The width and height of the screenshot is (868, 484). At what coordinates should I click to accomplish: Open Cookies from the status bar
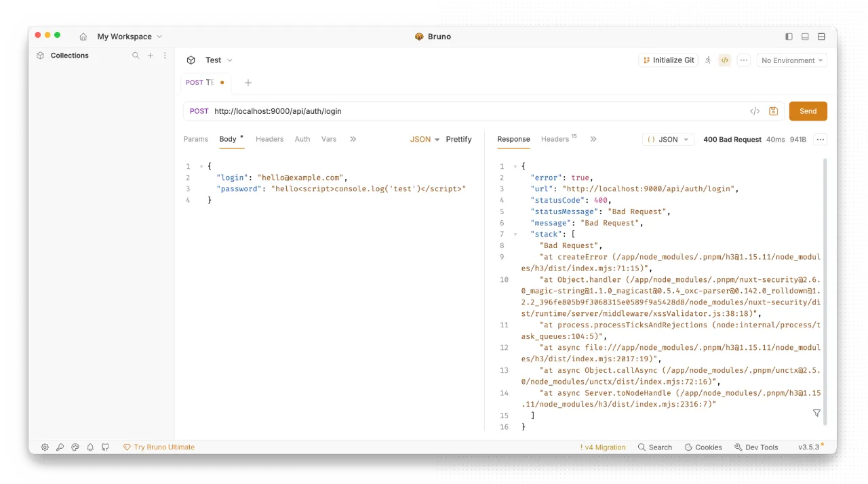[x=703, y=447]
